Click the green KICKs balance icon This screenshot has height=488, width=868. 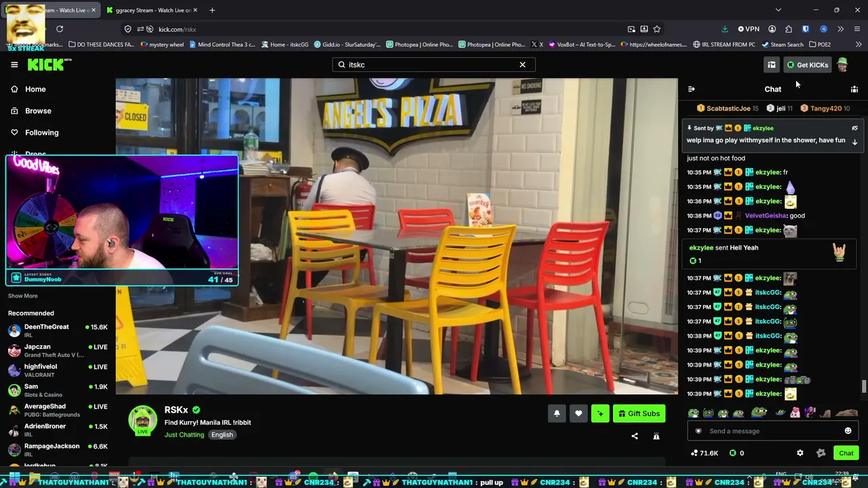tap(732, 453)
